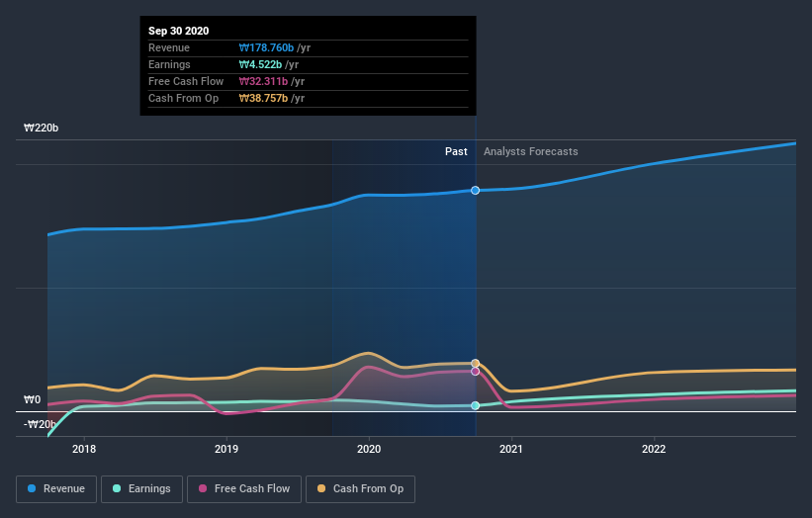Select the 2019 x-axis label
Screen dimensions: 812x518
(226, 449)
